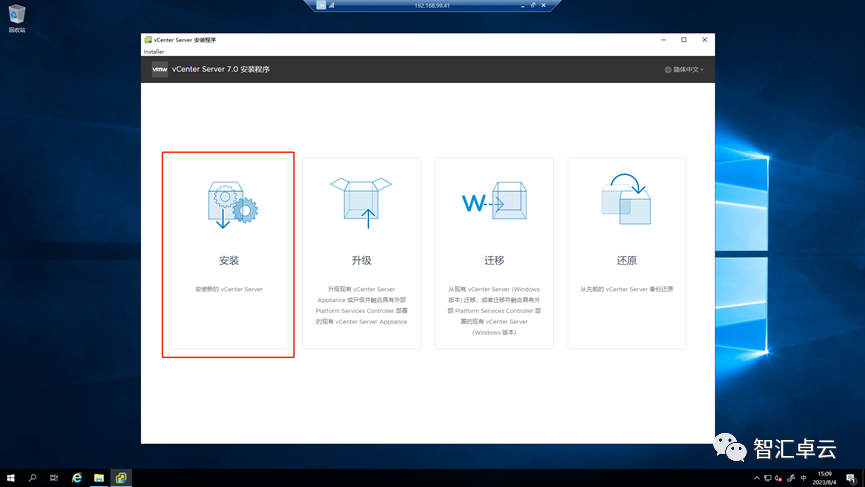Click the migrate Windows-to-box icon
This screenshot has width=865, height=487.
coord(494,201)
